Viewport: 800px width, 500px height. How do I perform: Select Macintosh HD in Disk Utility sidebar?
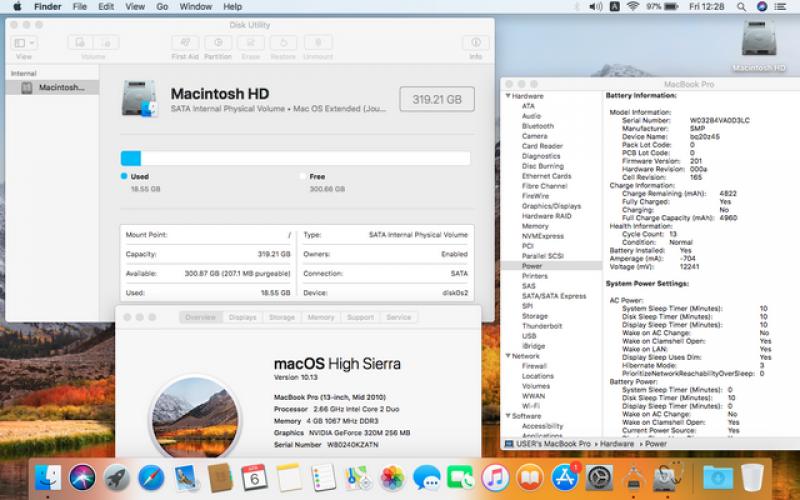tap(52, 87)
